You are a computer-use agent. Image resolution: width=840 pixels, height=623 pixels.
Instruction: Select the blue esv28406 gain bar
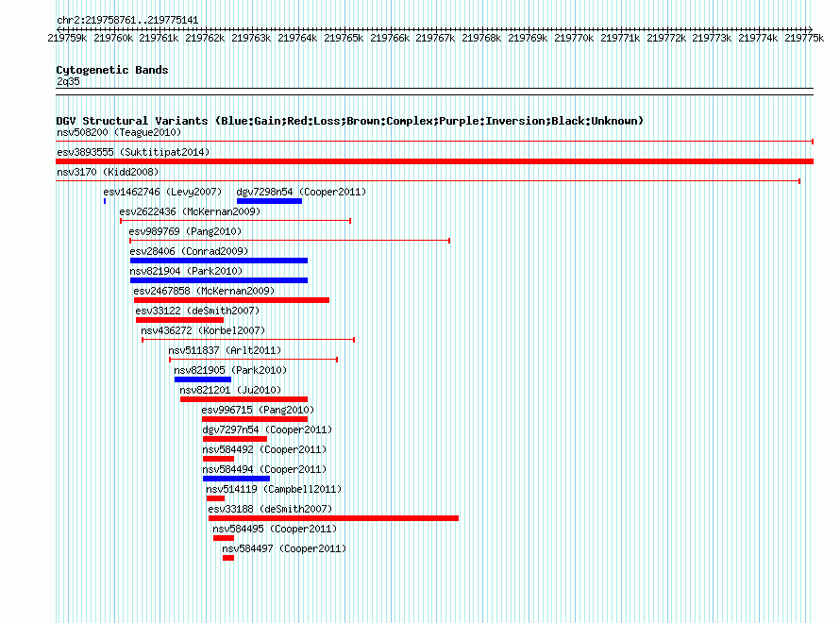point(219,261)
